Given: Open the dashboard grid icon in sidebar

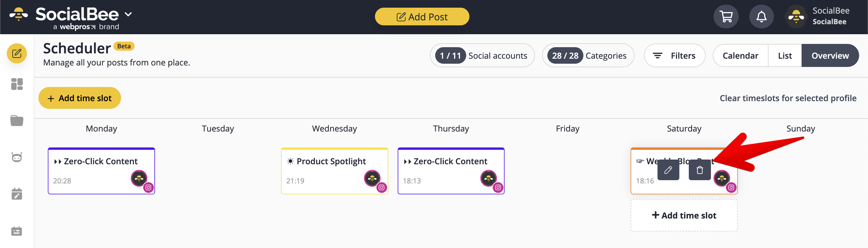Looking at the screenshot, I should point(17,84).
